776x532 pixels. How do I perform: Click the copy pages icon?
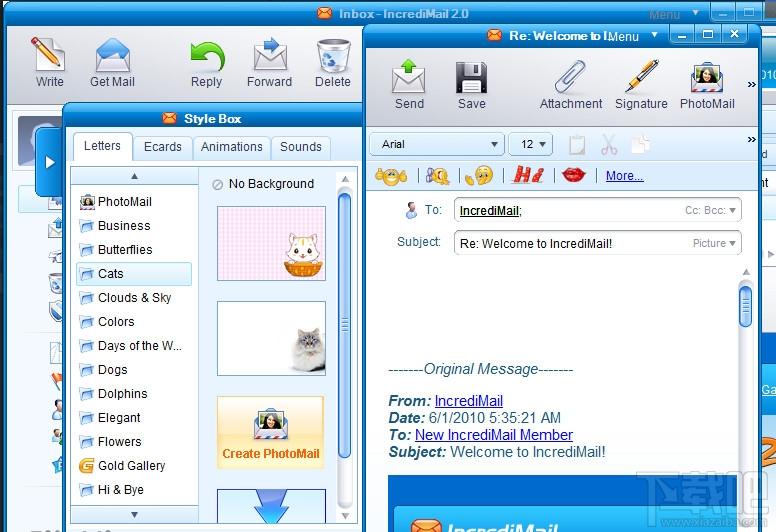pos(641,145)
